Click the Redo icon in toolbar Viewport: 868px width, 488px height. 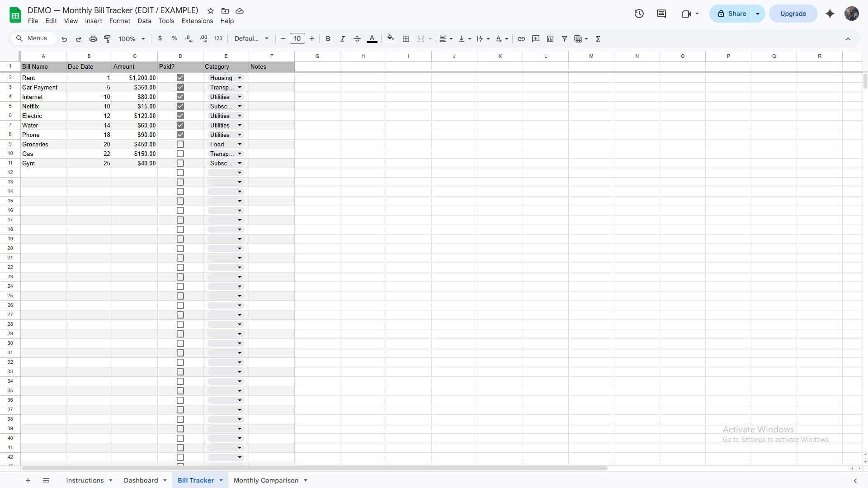click(x=79, y=39)
